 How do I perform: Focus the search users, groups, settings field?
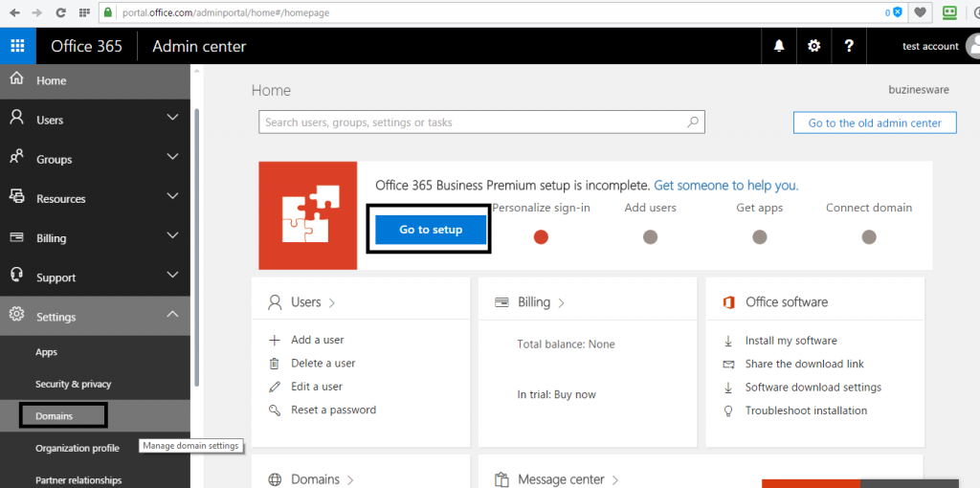[482, 122]
